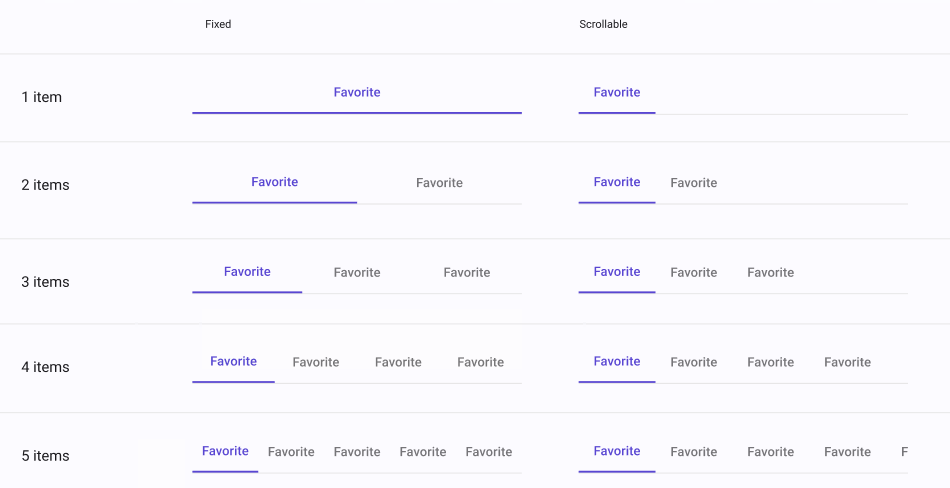Choose the third Scrollable tab in the 3 items row

pyautogui.click(x=771, y=273)
